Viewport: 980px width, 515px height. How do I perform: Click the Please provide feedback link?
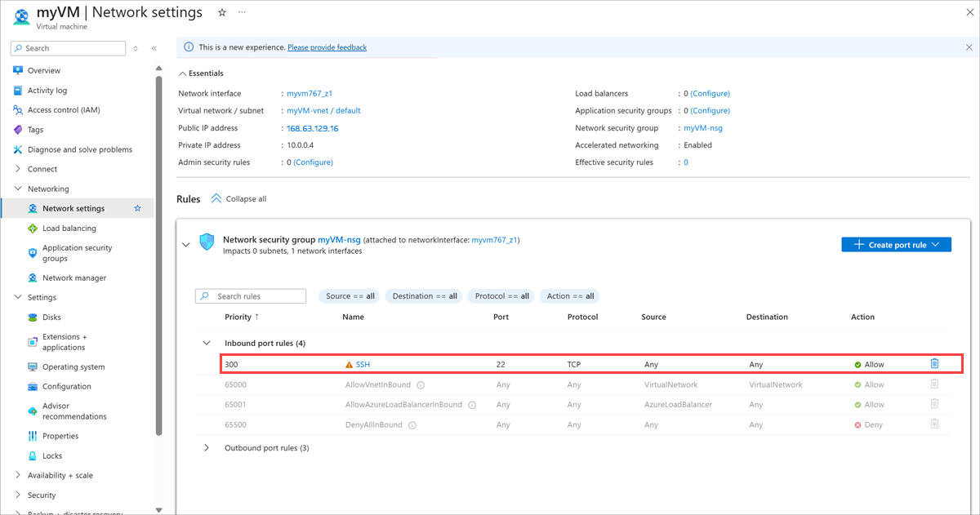[x=327, y=47]
